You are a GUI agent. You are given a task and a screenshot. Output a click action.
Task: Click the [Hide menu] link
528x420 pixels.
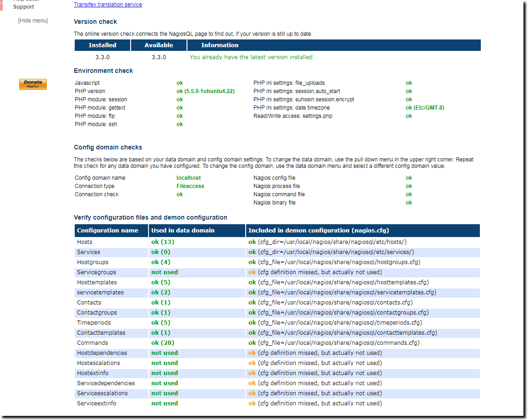coord(33,21)
